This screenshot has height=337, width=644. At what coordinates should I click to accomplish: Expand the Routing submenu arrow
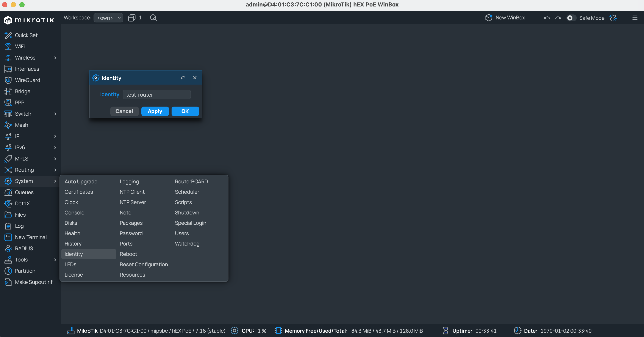tap(55, 170)
